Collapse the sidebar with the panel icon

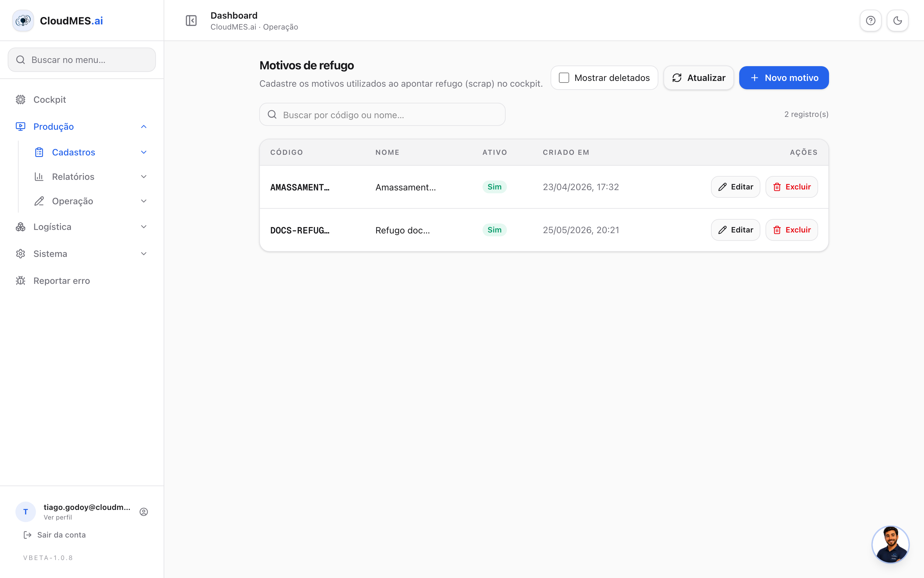coord(191,21)
